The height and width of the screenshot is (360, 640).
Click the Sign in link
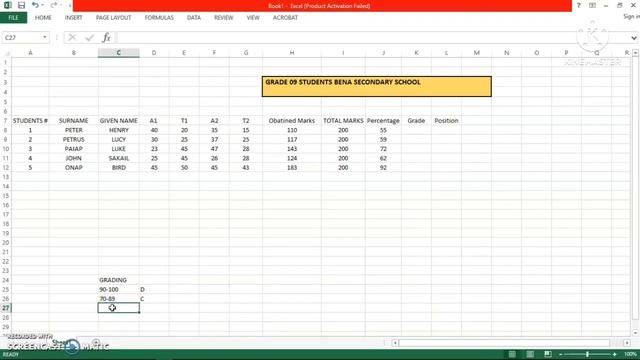[631, 17]
